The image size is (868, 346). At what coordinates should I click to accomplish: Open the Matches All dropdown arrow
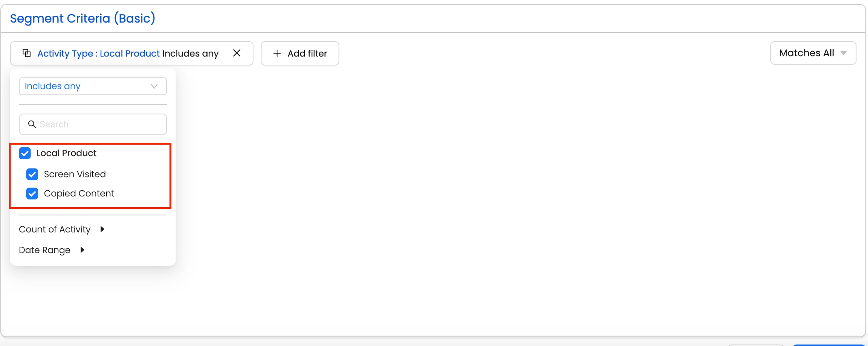click(844, 53)
